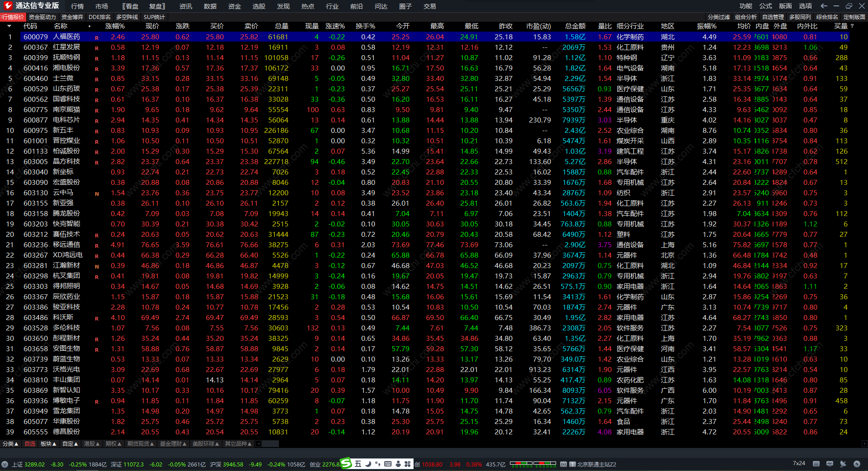This screenshot has width=868, height=471.
Task: Click the 组合分析 button
Action: click(x=746, y=17)
